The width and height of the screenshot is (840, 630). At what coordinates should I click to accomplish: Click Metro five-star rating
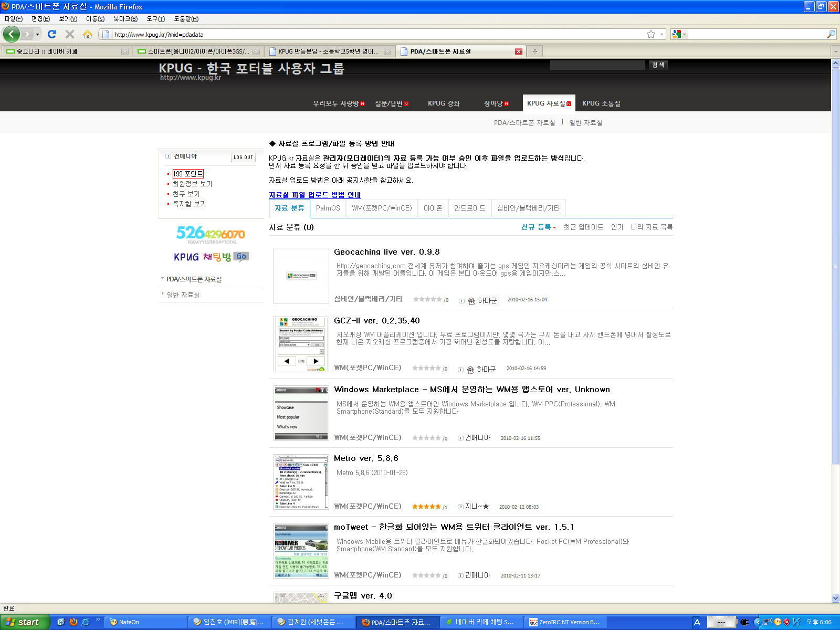point(426,507)
